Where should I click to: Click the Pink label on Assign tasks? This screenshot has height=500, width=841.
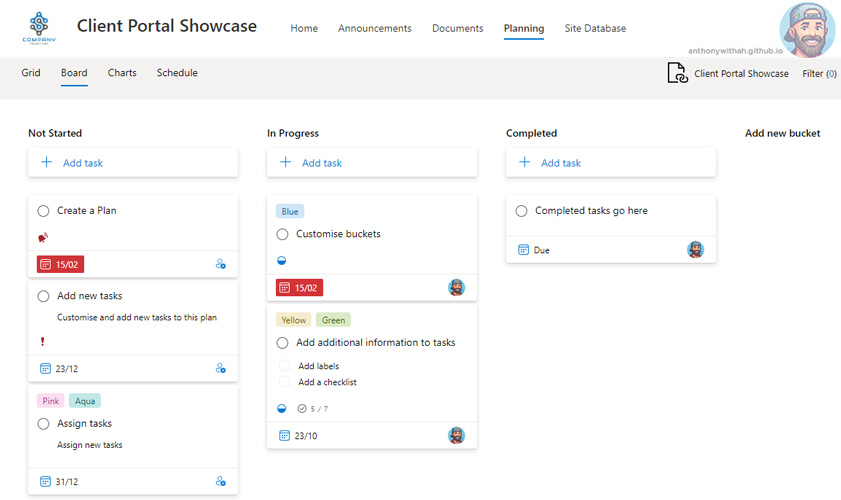(50, 401)
